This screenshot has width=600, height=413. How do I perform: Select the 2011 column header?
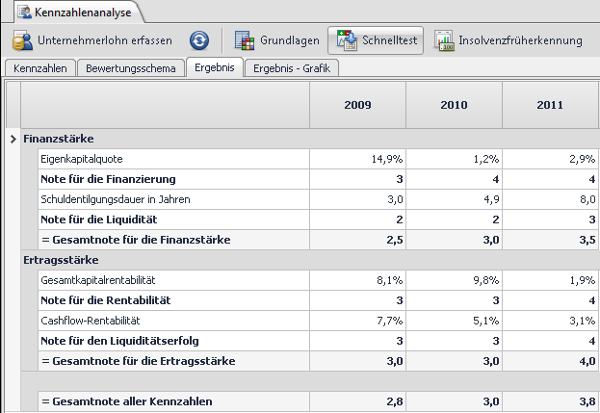550,105
